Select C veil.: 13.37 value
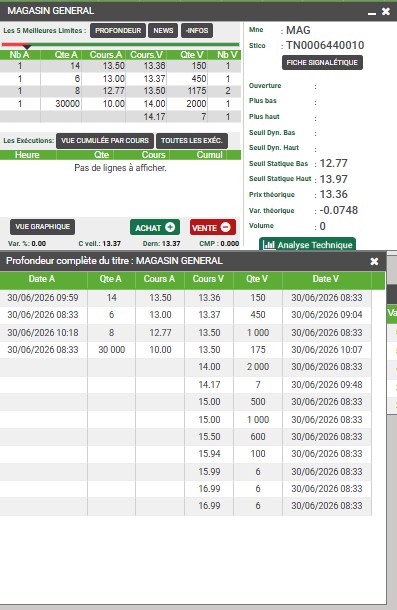Viewport: 397px width, 610px height. click(x=100, y=244)
